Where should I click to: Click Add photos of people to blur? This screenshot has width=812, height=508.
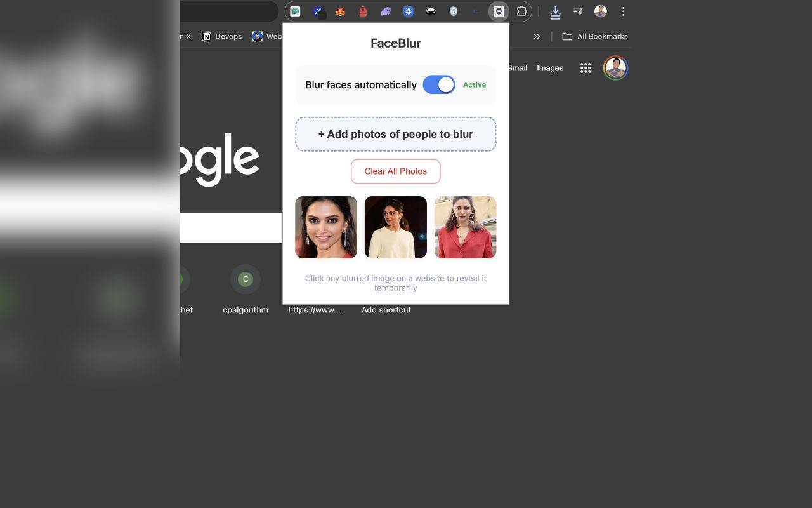click(395, 134)
